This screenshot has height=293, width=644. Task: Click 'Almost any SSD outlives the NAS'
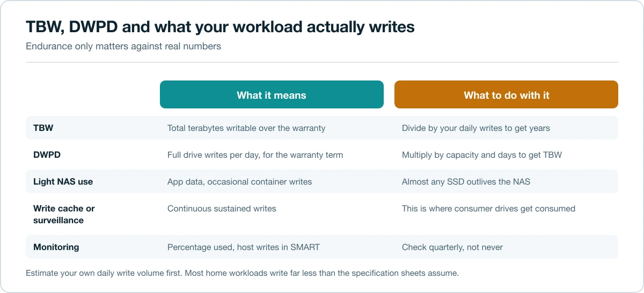point(466,182)
